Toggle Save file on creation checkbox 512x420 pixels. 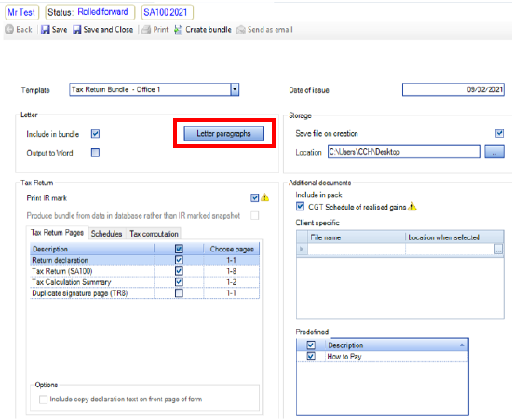tap(499, 133)
